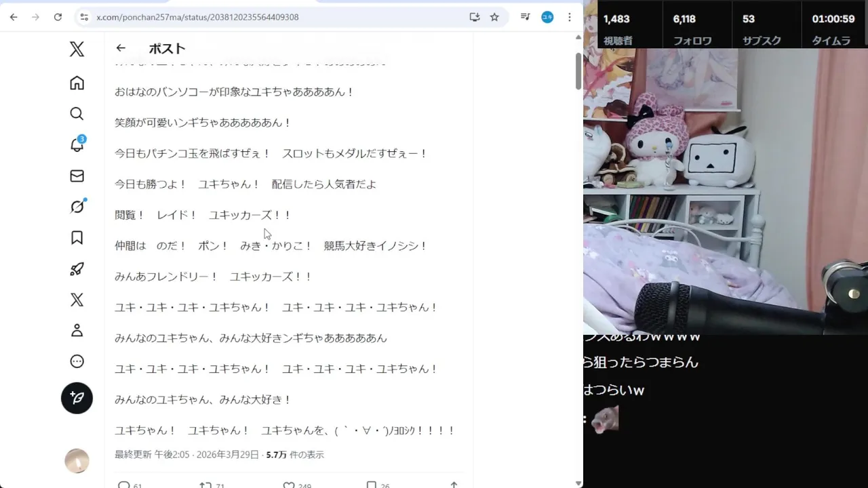868x488 pixels.
Task: Click the emote image in stream chat
Action: (605, 420)
